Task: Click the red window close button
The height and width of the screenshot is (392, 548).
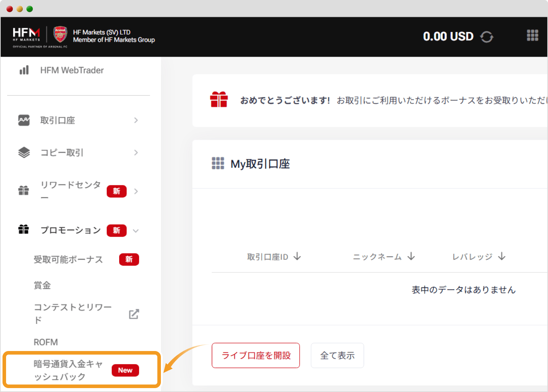Action: tap(10, 9)
